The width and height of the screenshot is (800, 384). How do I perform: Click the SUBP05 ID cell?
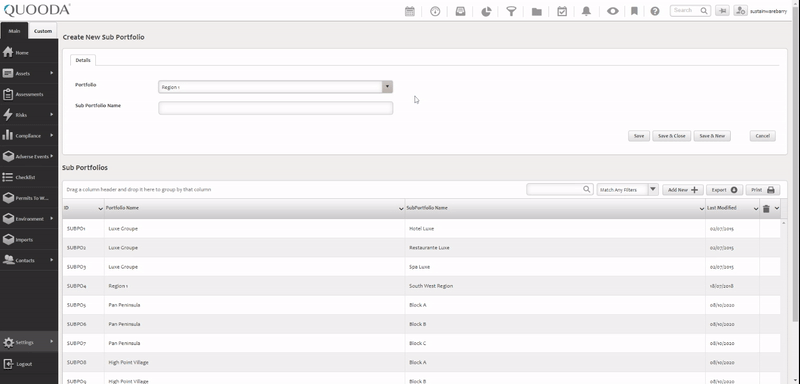coord(84,305)
